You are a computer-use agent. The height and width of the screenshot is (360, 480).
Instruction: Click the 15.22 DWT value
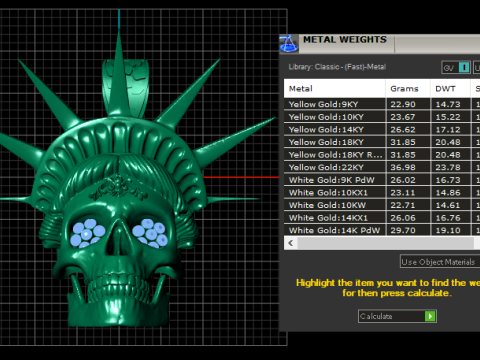click(448, 117)
